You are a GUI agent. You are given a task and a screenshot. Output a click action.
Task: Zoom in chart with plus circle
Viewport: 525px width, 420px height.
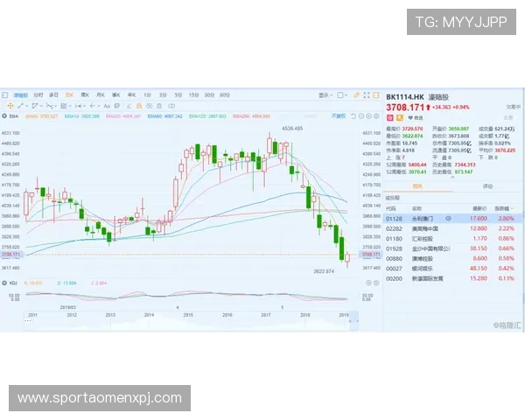[x=368, y=116]
